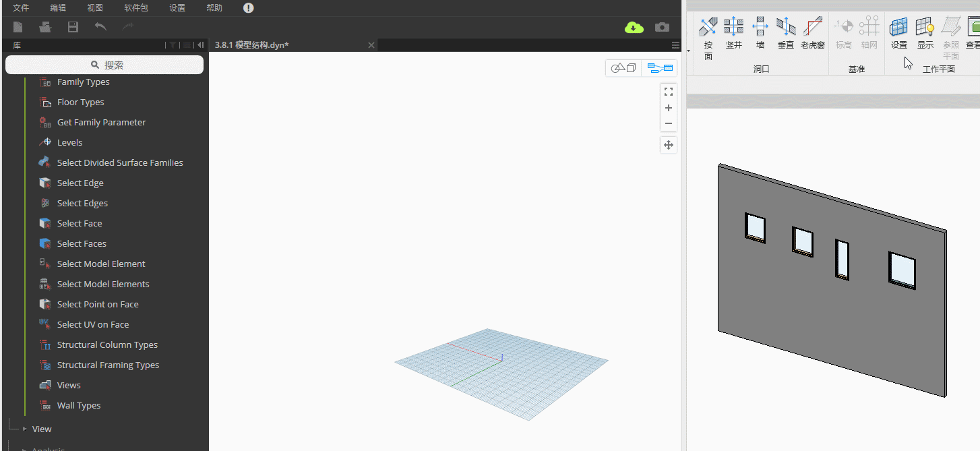Click the 按面 opening tool in Revit

pyautogui.click(x=708, y=37)
